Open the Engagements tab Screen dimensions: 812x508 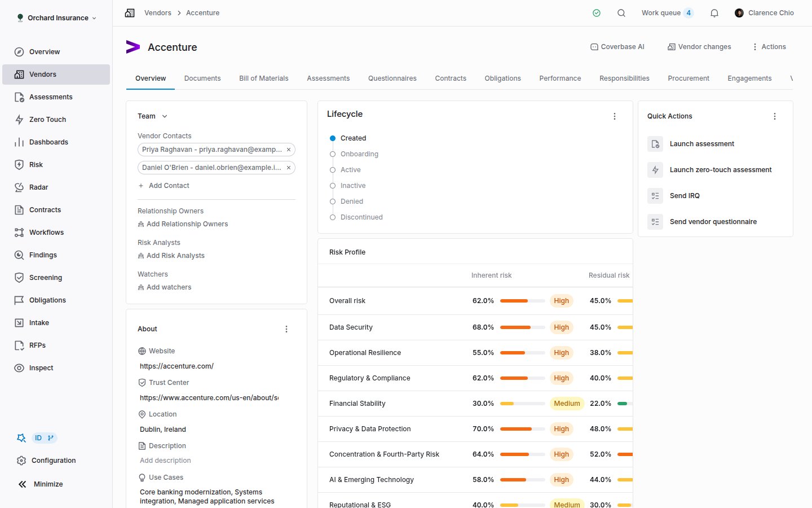tap(749, 78)
